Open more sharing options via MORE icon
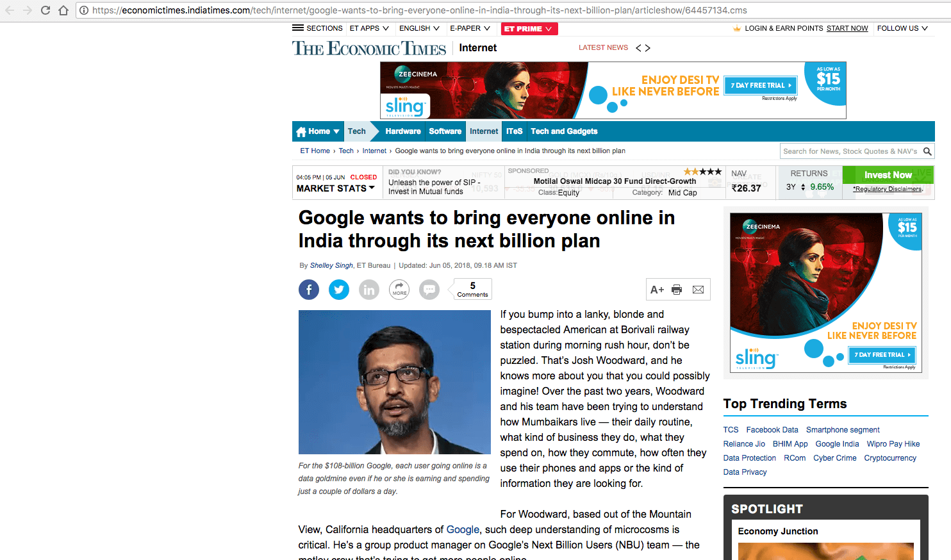 click(x=399, y=289)
